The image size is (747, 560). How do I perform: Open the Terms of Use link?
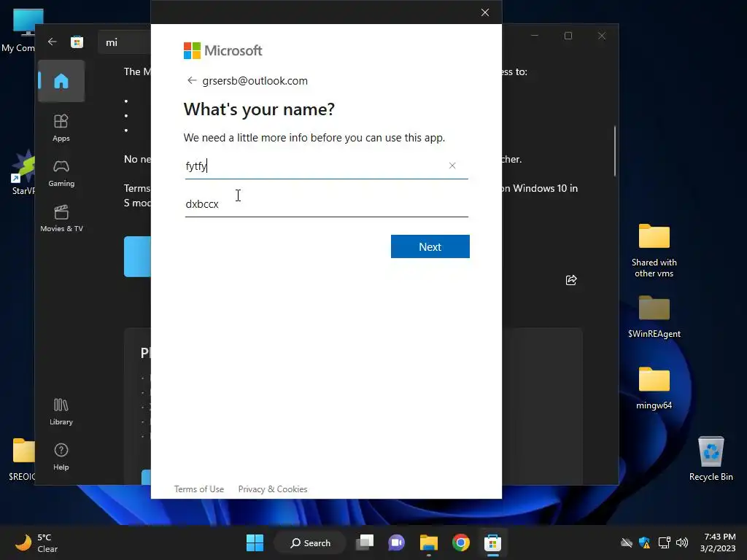[x=198, y=489]
